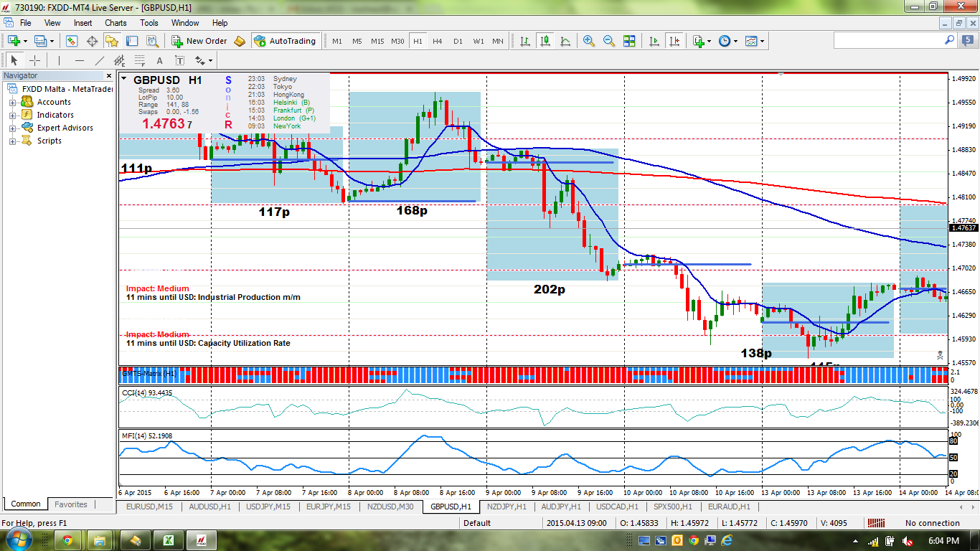The height and width of the screenshot is (551, 980).
Task: Pick the trendline drawing tool
Action: 99,60
